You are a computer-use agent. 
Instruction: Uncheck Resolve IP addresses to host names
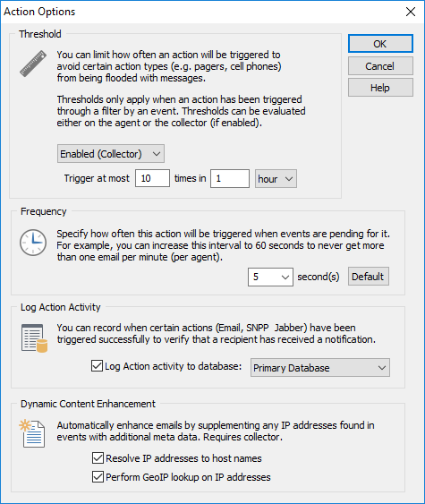coord(98,457)
